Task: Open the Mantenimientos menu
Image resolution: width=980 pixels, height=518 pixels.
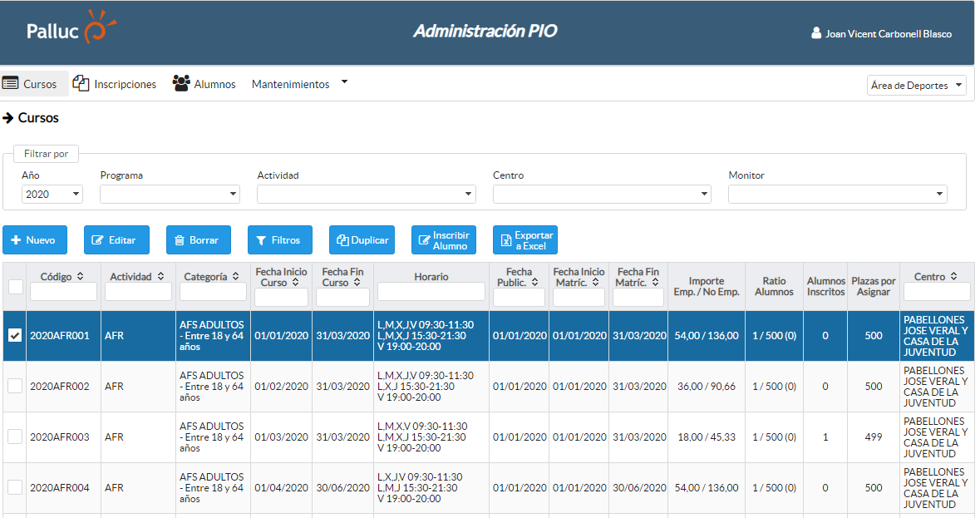Action: pos(299,84)
